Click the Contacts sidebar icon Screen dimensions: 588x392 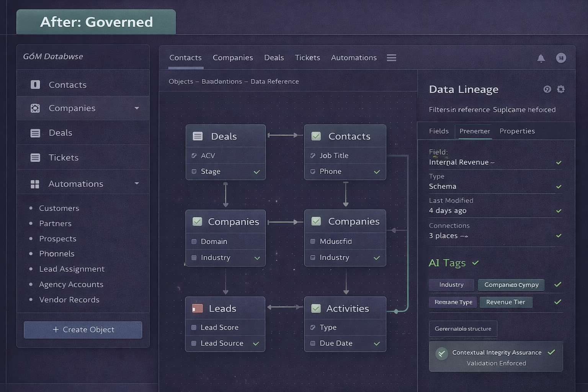coord(35,85)
